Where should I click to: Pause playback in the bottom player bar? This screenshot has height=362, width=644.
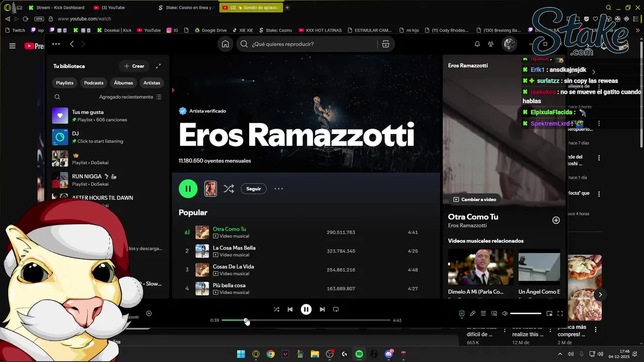306,309
